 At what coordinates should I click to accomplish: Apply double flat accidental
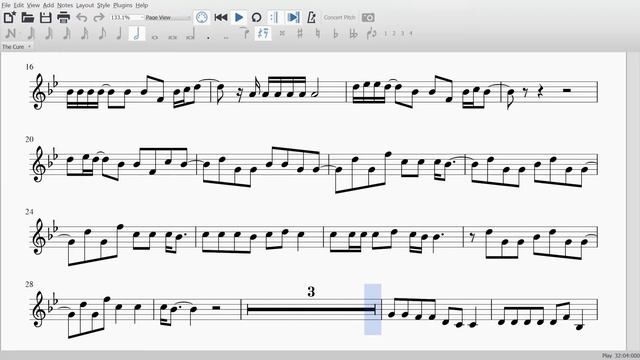(x=353, y=33)
